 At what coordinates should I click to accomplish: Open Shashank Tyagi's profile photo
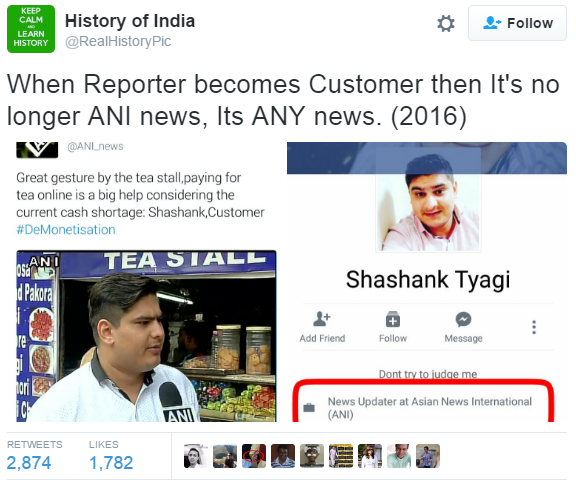[428, 200]
